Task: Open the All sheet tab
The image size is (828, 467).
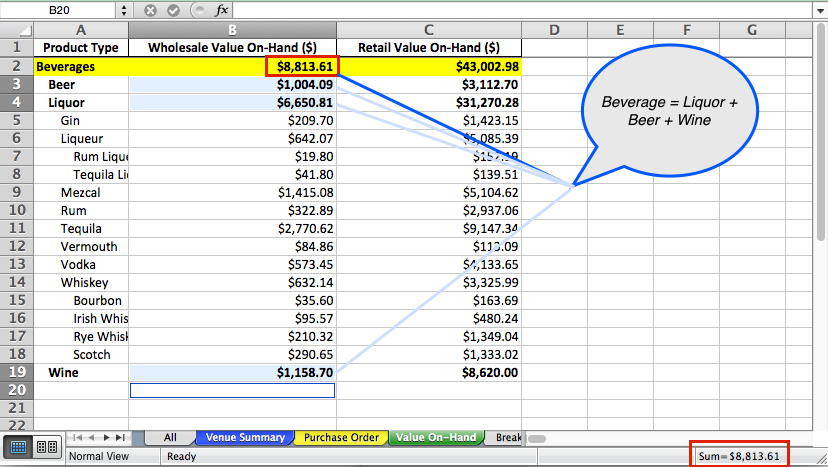Action: click(170, 437)
